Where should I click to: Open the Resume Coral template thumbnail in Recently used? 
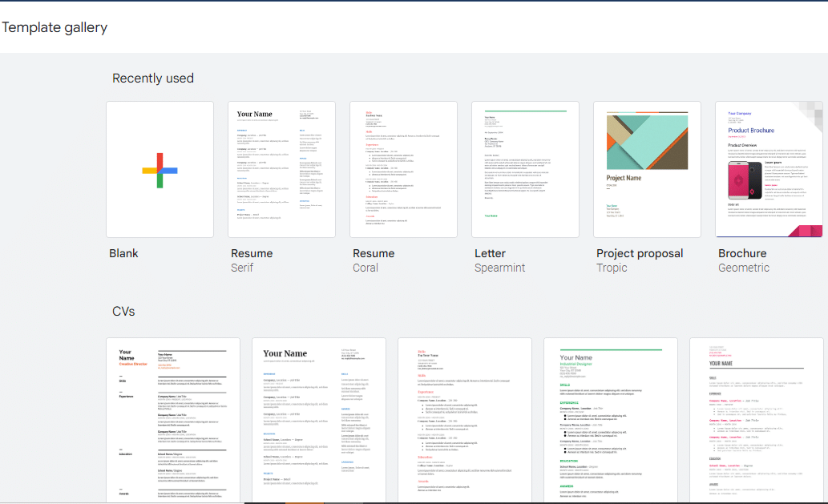403,169
